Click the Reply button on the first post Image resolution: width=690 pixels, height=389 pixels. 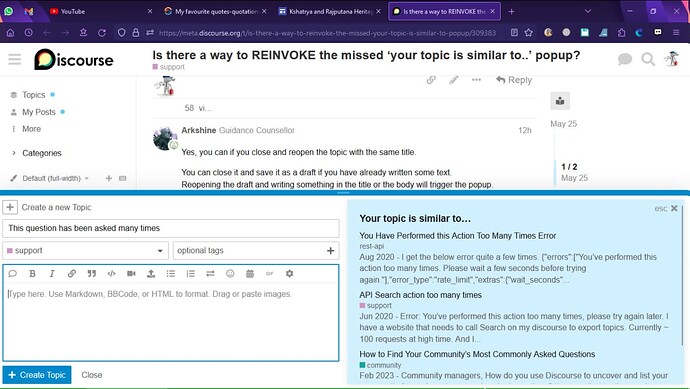click(x=514, y=80)
